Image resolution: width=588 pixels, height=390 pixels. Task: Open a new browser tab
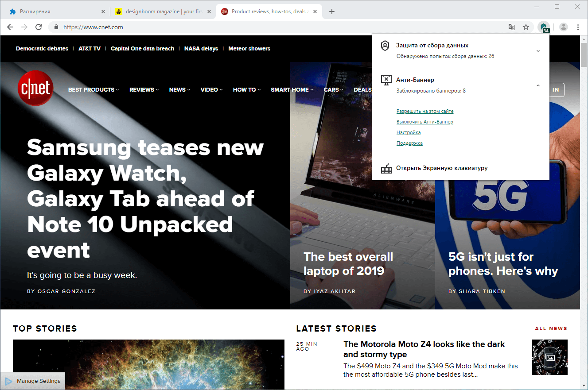332,12
